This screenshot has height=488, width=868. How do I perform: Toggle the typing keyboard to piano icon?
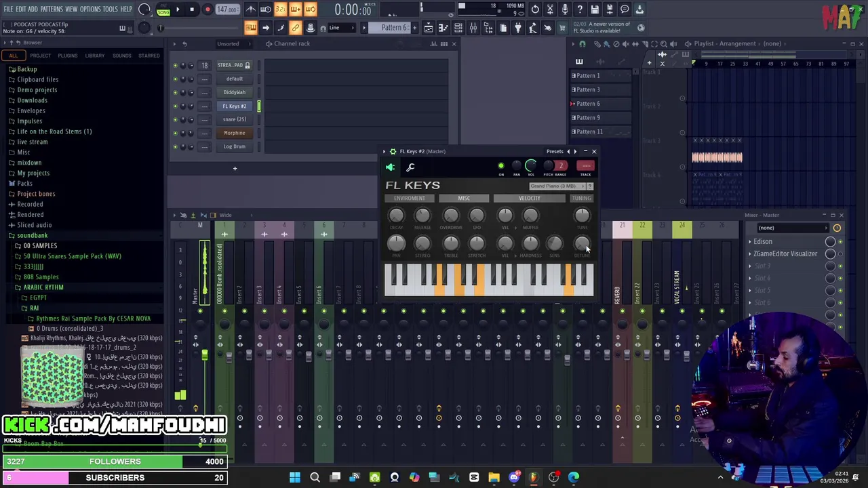pos(250,28)
